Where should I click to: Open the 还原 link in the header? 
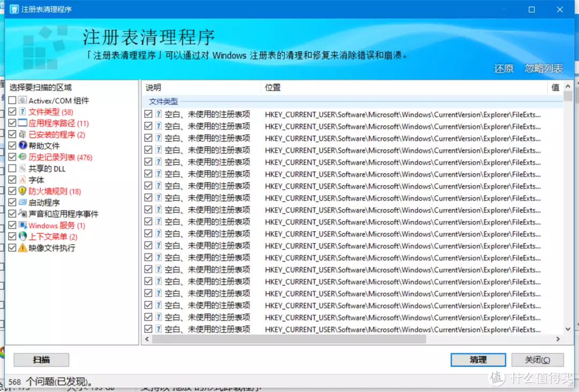pyautogui.click(x=503, y=68)
